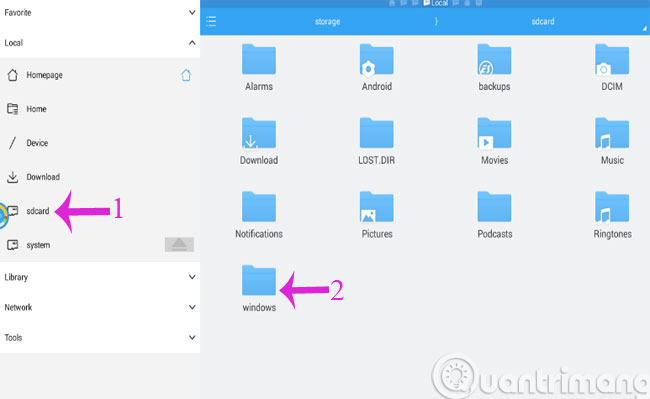Open path dropdown corner triangle
The height and width of the screenshot is (399, 650).
(645, 29)
